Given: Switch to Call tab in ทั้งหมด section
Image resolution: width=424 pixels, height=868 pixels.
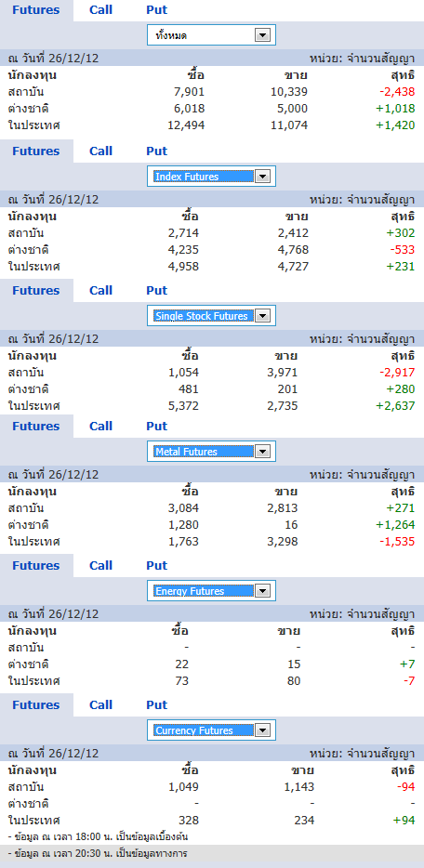Looking at the screenshot, I should click(100, 10).
